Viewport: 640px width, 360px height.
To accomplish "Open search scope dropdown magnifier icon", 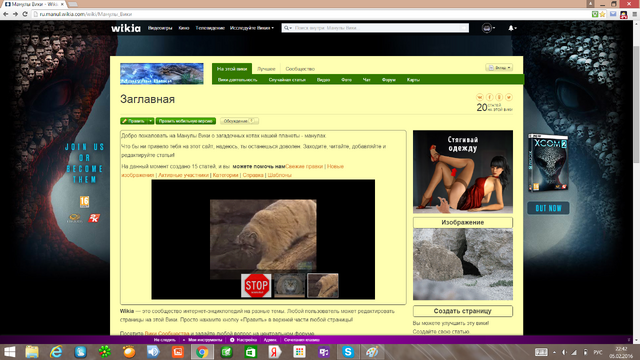I will (287, 28).
